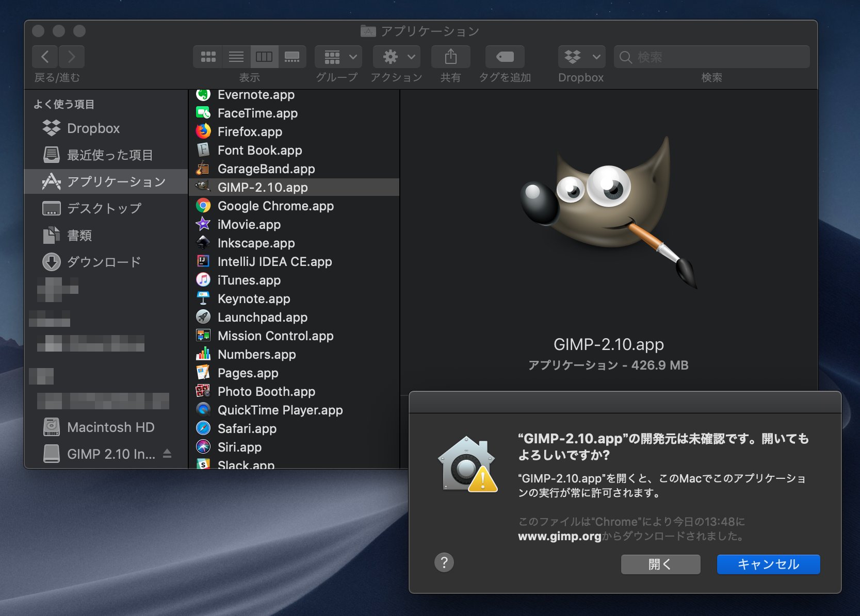The width and height of the screenshot is (860, 616).
Task: Select the Font Book.app icon
Action: [x=203, y=150]
